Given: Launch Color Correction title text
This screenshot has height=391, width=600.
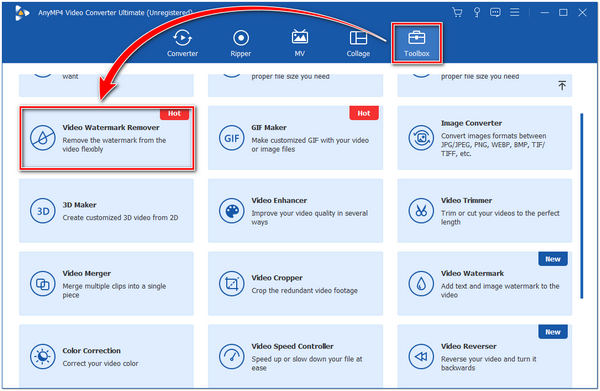Looking at the screenshot, I should pos(91,351).
